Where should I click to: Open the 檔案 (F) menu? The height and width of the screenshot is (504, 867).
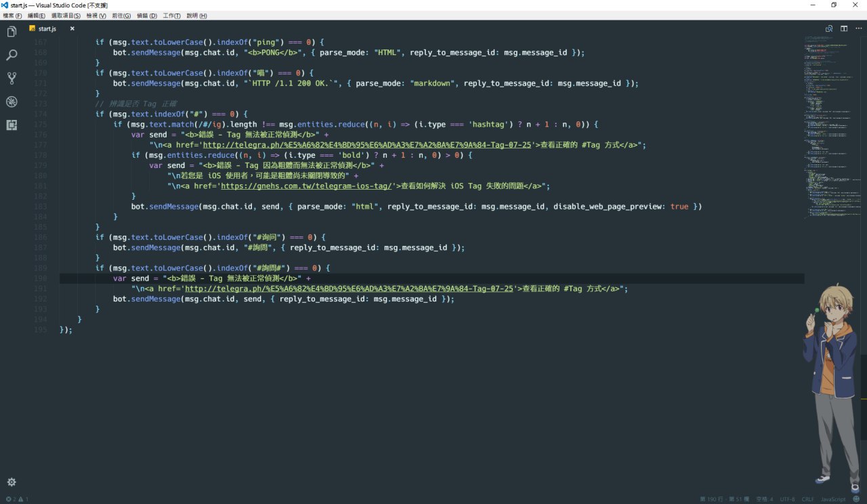(x=12, y=16)
